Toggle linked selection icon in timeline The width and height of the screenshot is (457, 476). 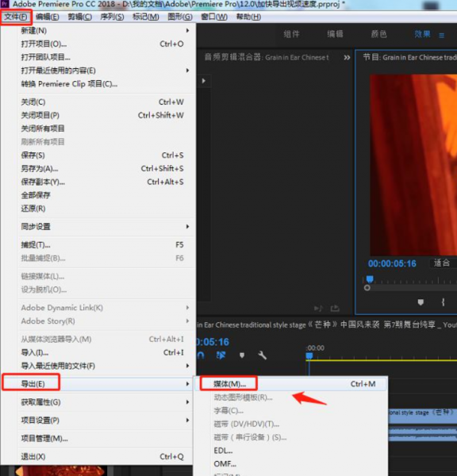[221, 355]
